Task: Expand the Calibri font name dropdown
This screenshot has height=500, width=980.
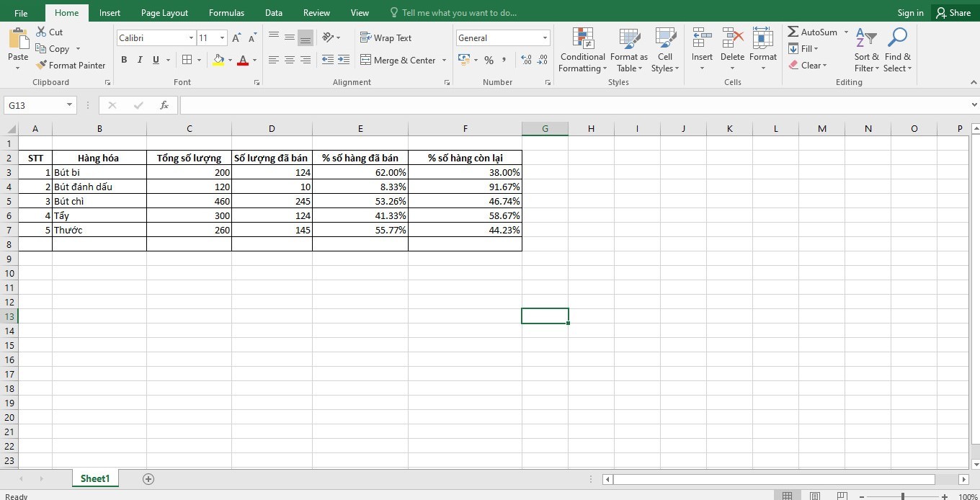Action: (x=191, y=38)
